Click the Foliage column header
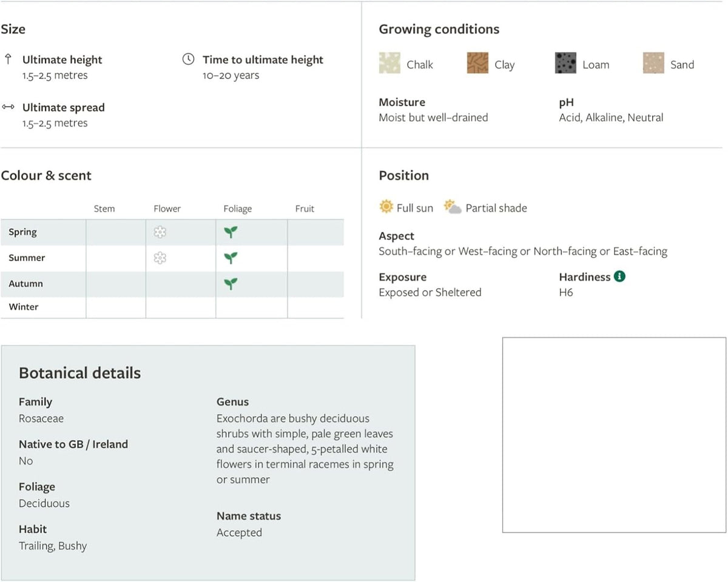728x582 pixels. 237,209
